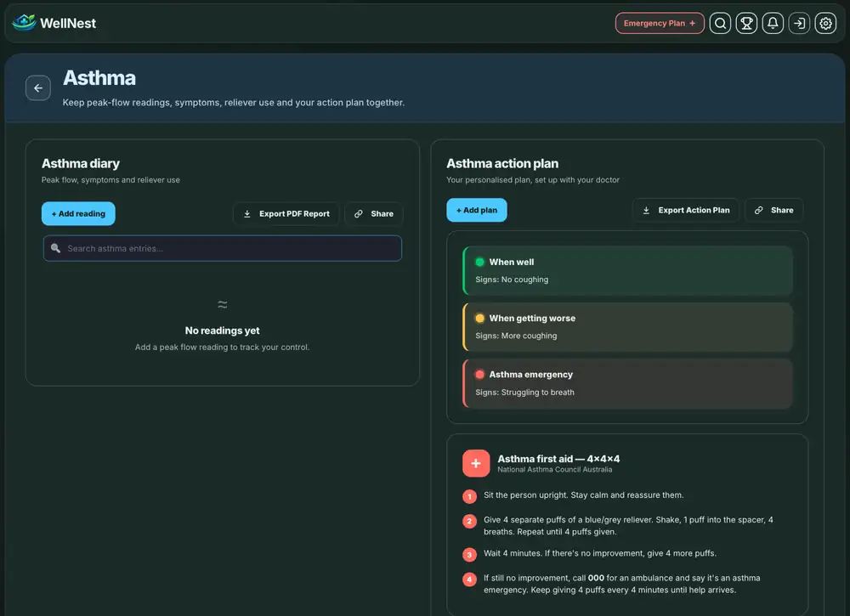Screen dimensions: 850x616
Task: Click the red dot beside Asthma emergency
Action: tap(479, 375)
